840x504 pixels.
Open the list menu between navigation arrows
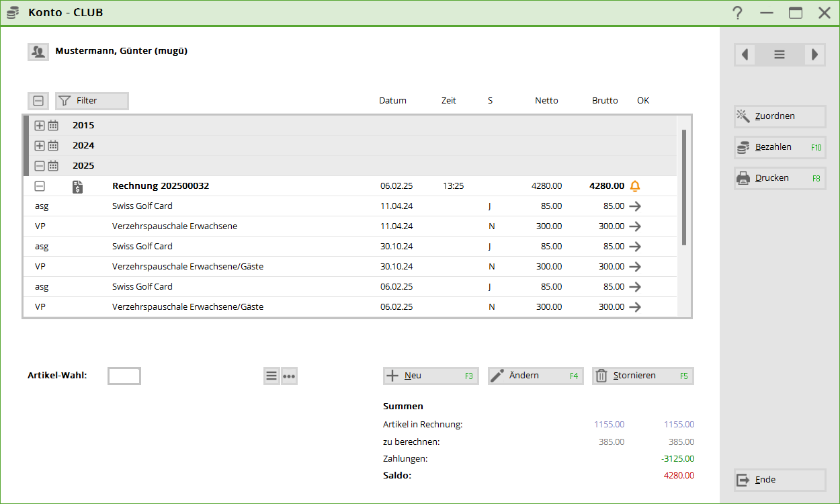[780, 54]
